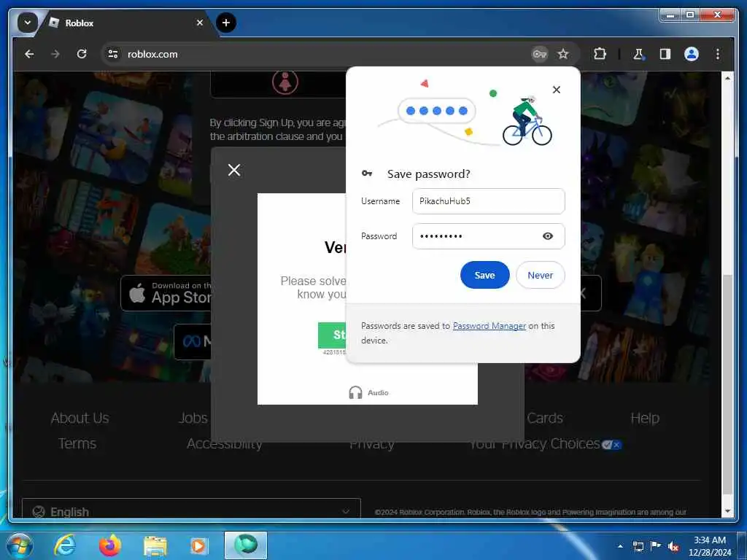Screen dimensions: 747x560
Task: Click the page scrollbar down arrow
Action: [727, 510]
